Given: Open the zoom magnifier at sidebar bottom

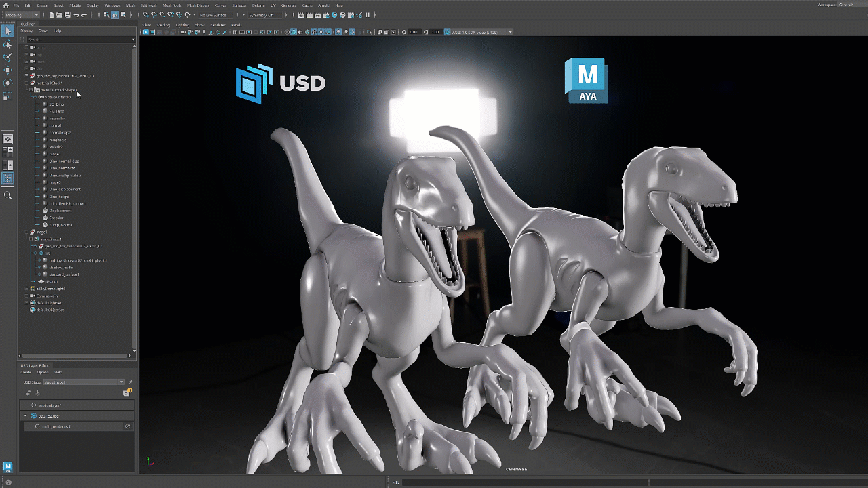Looking at the screenshot, I should tap(8, 196).
